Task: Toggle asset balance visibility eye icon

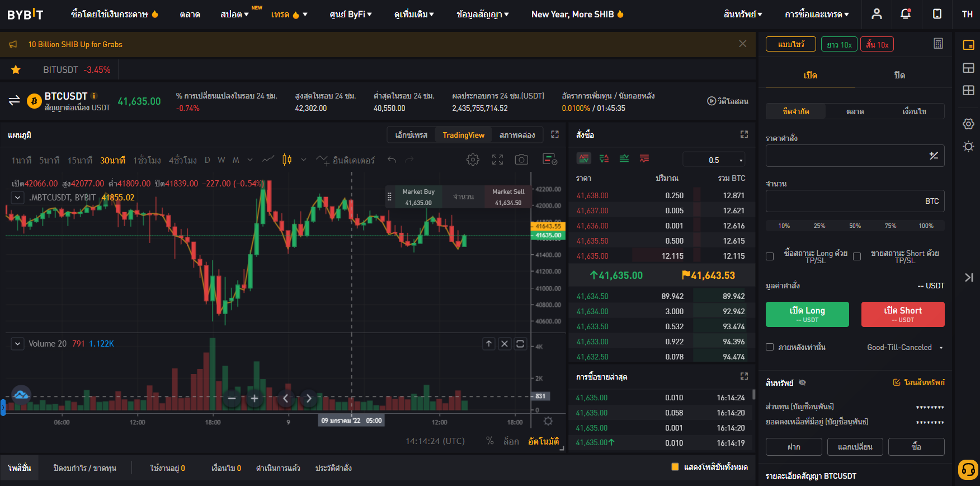Action: click(802, 382)
